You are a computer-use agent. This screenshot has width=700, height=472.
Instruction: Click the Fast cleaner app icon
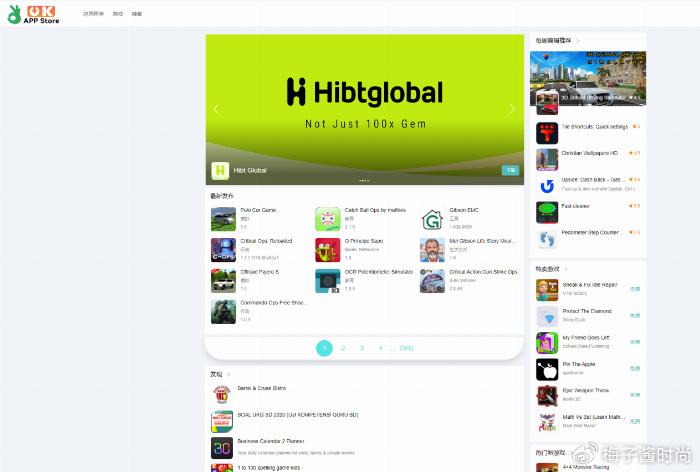click(547, 212)
